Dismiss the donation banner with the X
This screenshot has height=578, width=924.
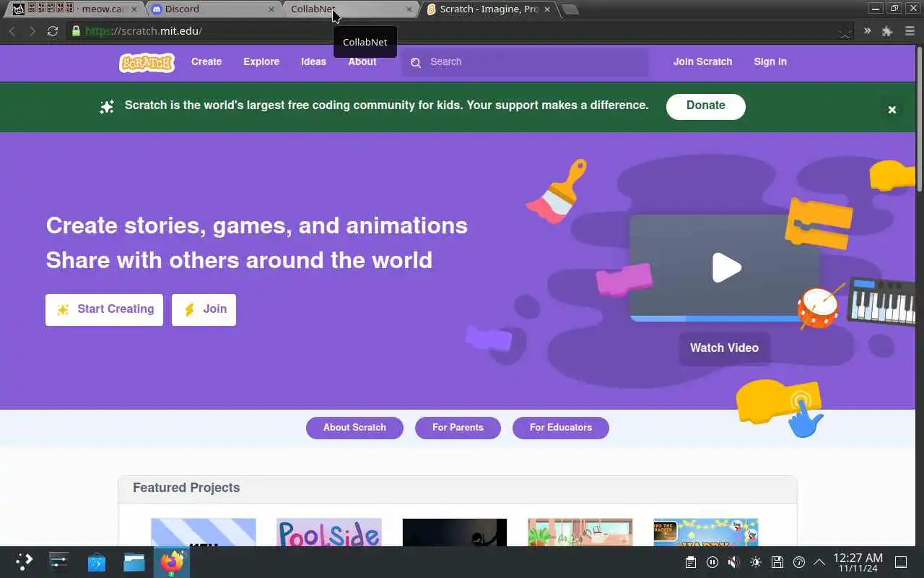(x=892, y=110)
